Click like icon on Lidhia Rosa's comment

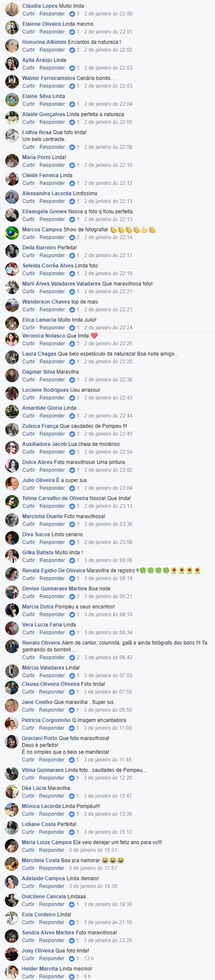[72, 147]
